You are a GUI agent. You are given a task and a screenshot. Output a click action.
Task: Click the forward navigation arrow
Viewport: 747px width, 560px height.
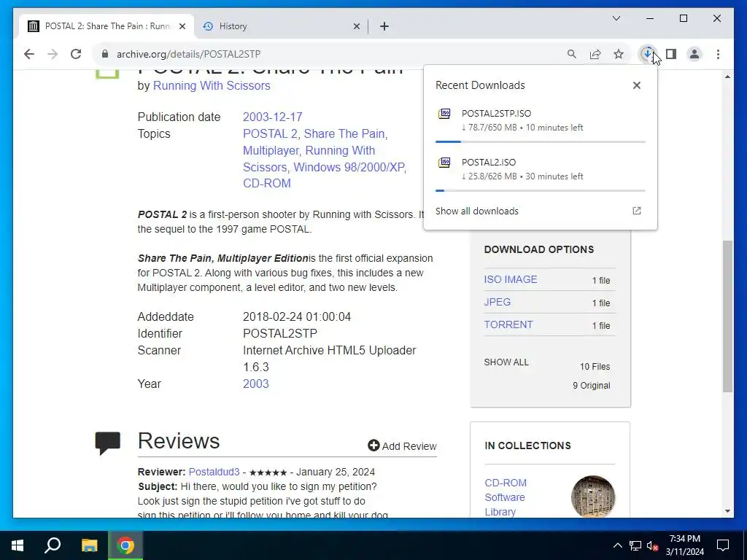(53, 54)
